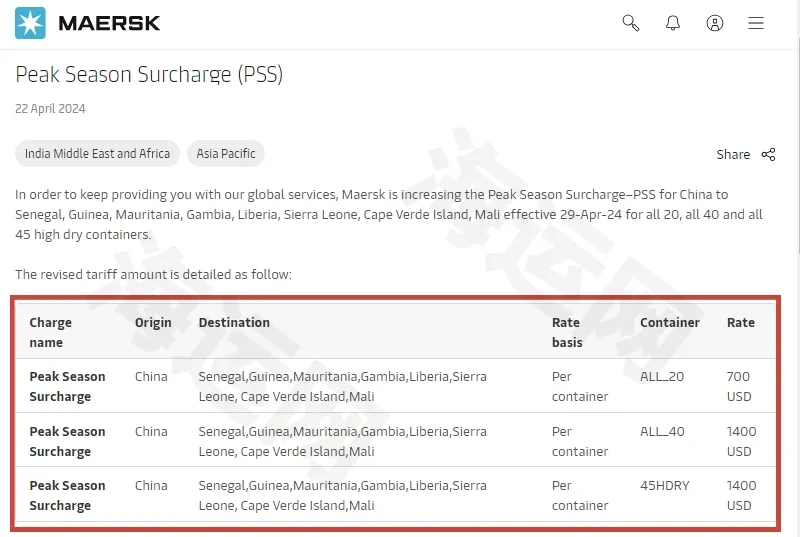Image resolution: width=800 pixels, height=537 pixels.
Task: Open the search magnifier icon
Action: (631, 23)
